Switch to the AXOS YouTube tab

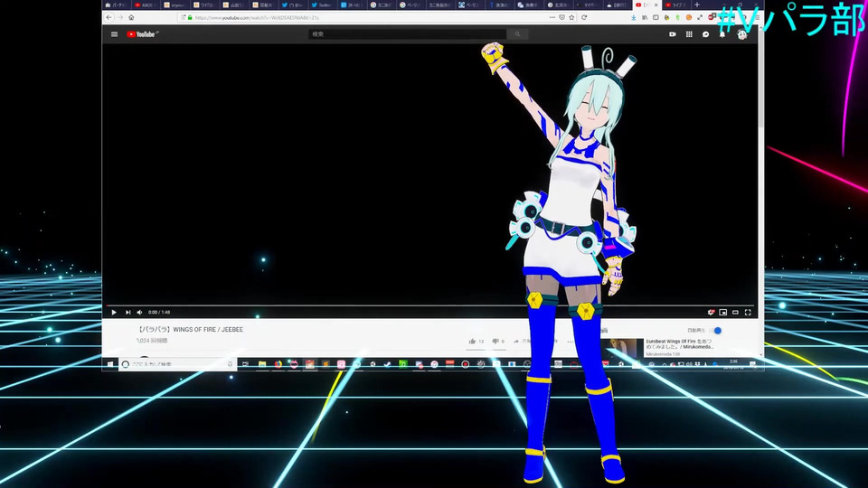[x=146, y=5]
